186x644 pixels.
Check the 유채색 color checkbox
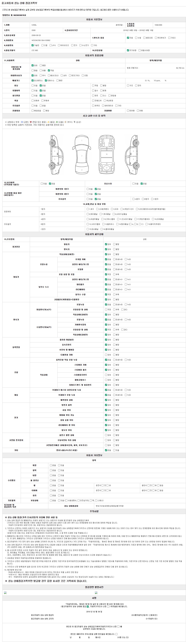(32, 100)
